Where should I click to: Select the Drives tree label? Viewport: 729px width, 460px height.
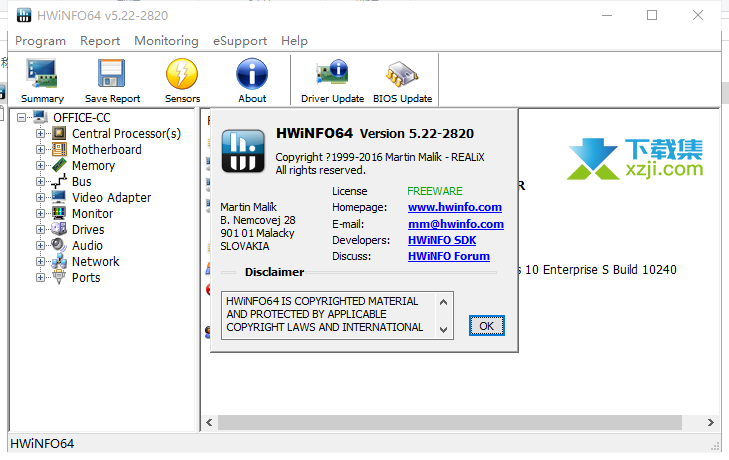tap(88, 230)
